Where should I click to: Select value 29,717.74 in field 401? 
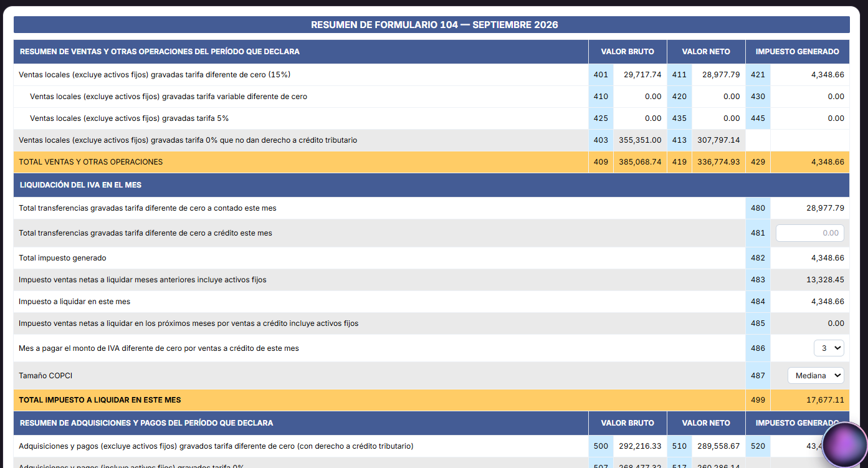point(642,75)
